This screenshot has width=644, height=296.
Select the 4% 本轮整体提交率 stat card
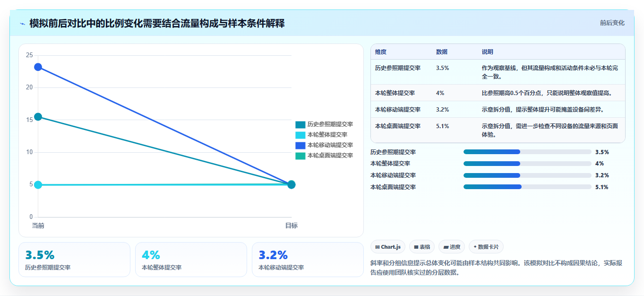191,260
